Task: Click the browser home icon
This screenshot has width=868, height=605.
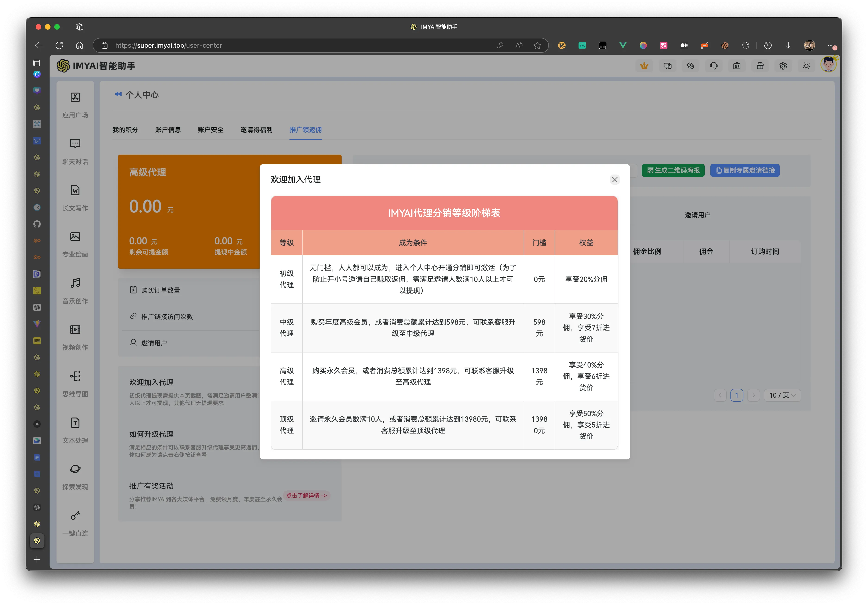Action: (x=79, y=45)
